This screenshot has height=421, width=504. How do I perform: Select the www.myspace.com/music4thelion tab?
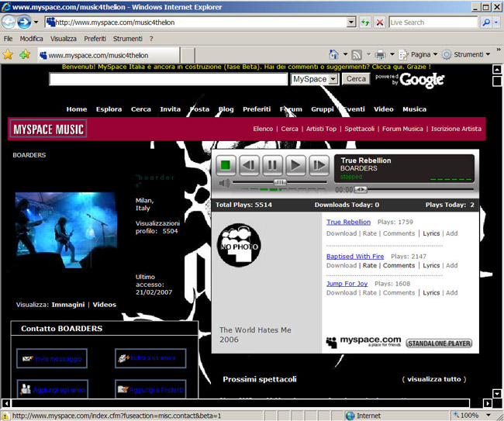click(x=109, y=55)
